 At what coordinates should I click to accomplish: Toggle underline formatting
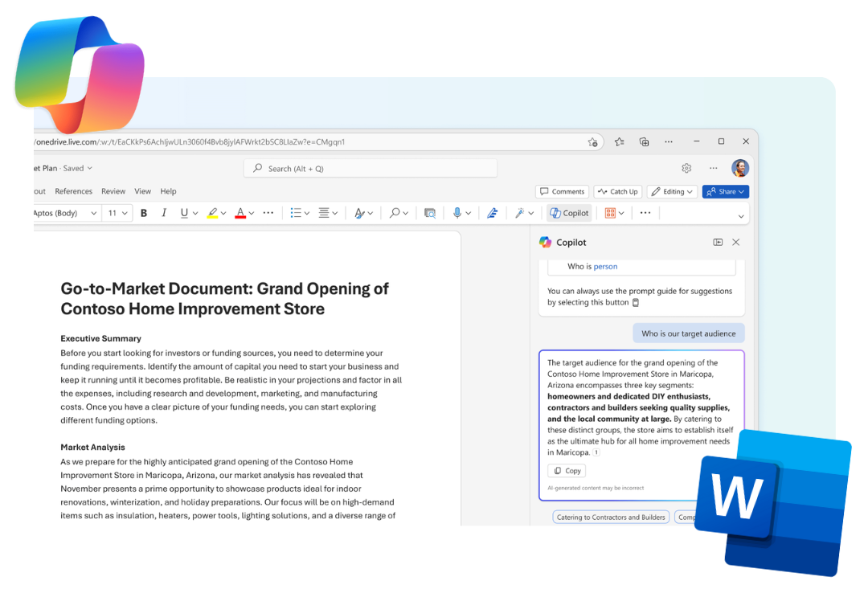coord(184,213)
